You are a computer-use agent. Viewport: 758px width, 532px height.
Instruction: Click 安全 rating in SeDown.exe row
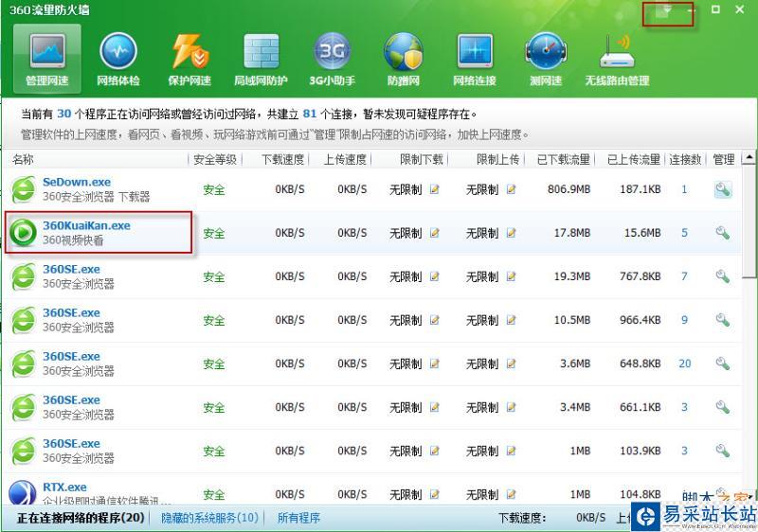(x=214, y=189)
